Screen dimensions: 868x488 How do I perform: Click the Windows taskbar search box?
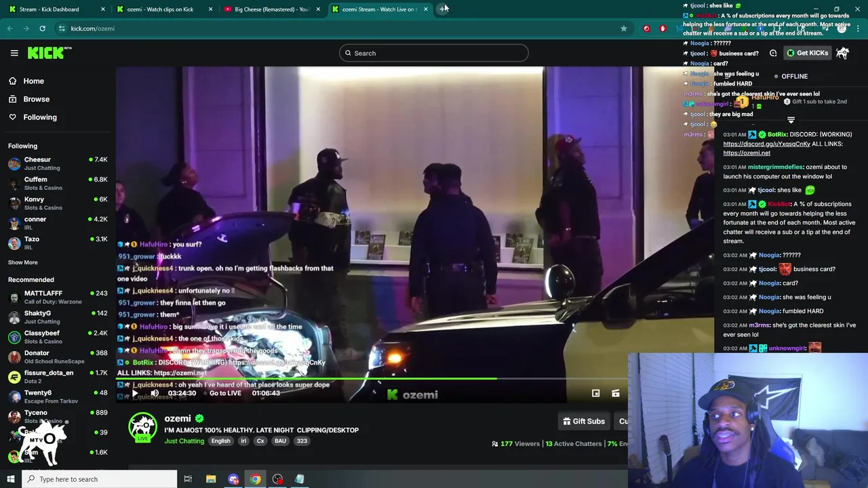coord(100,479)
